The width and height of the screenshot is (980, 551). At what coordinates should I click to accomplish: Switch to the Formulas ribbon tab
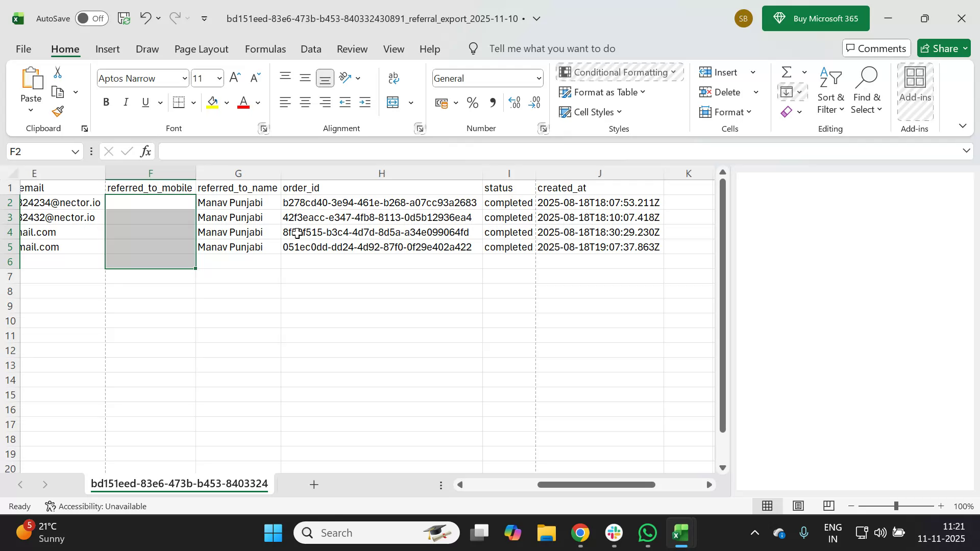[x=265, y=48]
